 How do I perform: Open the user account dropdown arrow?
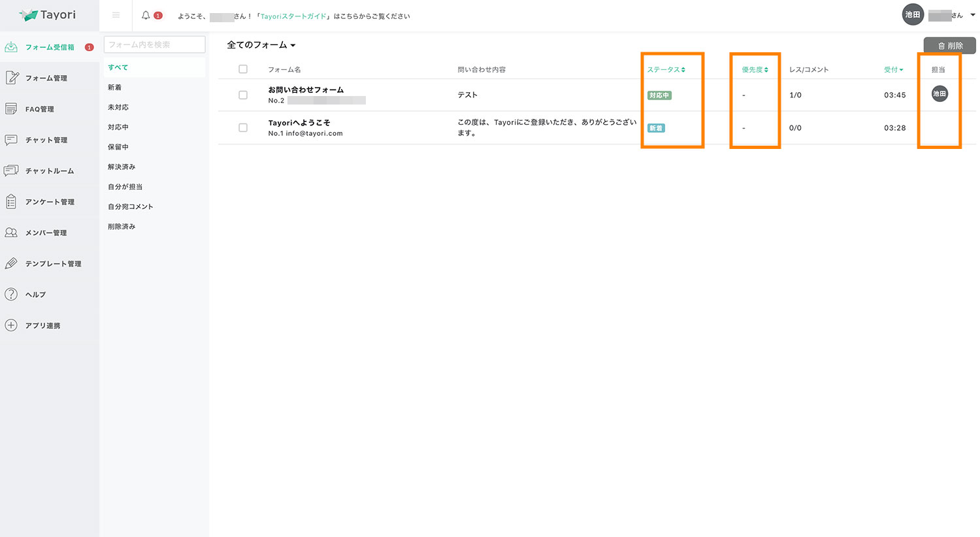tap(972, 15)
